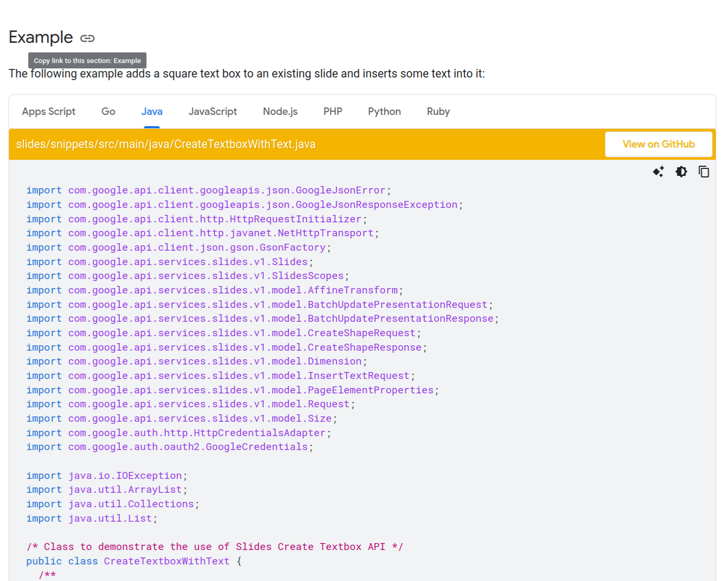
Task: Click the BatchUpdatePresentationRequest import line
Action: click(259, 305)
